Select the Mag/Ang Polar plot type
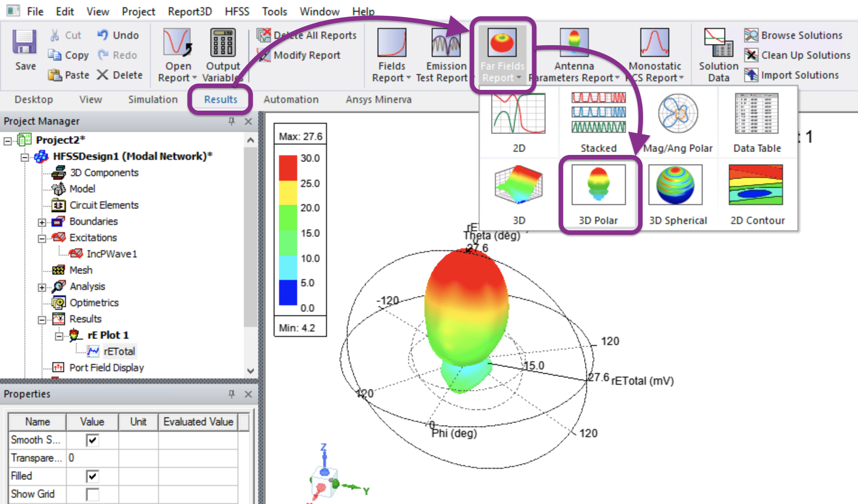Screen dimensions: 858x504 678,122
